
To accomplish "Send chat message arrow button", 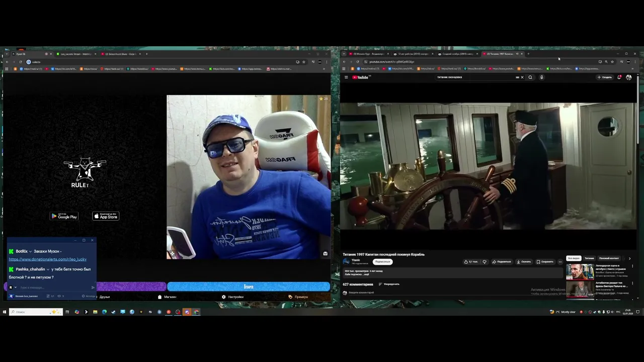I will click(x=93, y=288).
